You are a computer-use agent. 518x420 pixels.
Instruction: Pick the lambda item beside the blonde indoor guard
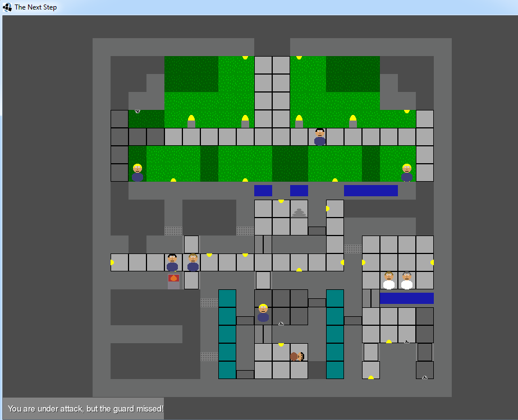(x=281, y=323)
